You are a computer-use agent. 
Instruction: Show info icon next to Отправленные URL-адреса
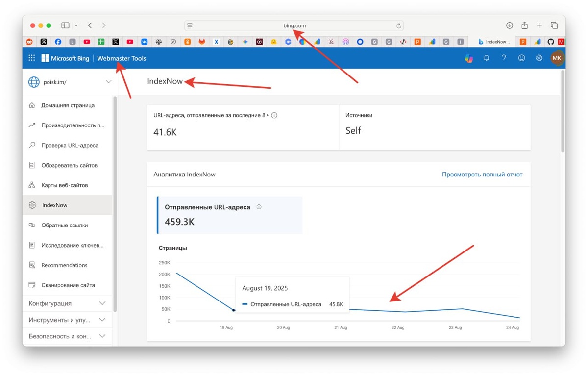pyautogui.click(x=259, y=207)
